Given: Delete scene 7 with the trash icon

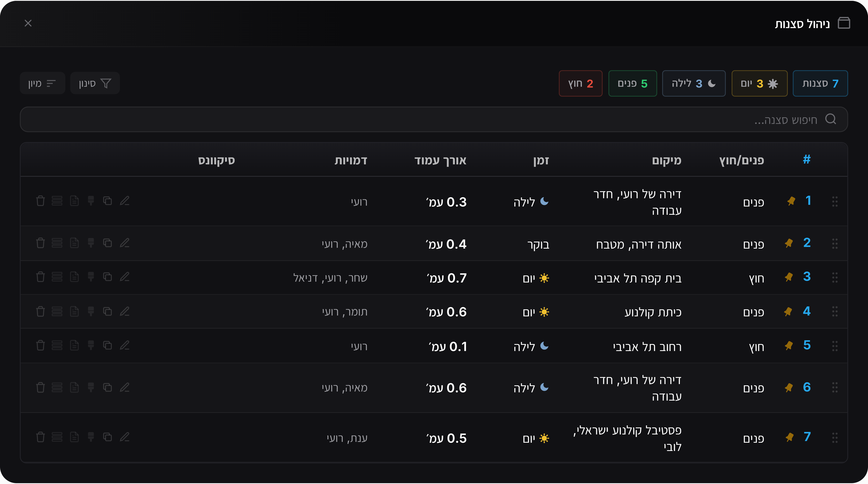Looking at the screenshot, I should 41,437.
